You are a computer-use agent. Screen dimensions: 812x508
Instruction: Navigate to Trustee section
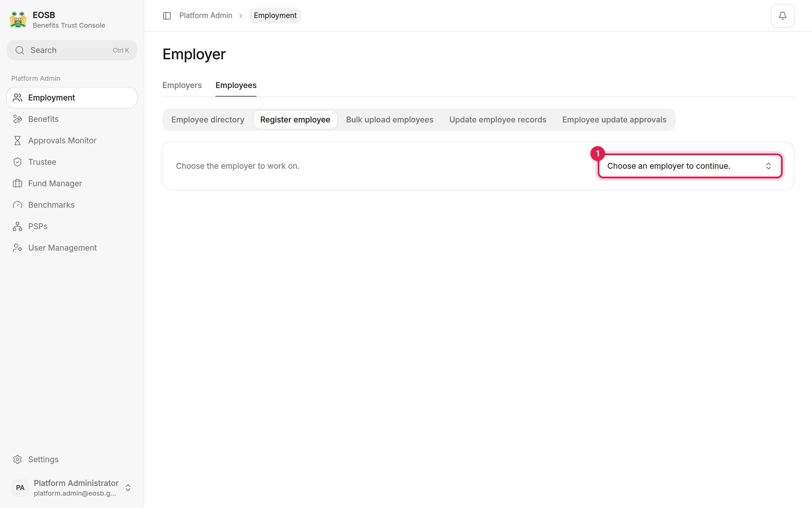click(x=72, y=162)
